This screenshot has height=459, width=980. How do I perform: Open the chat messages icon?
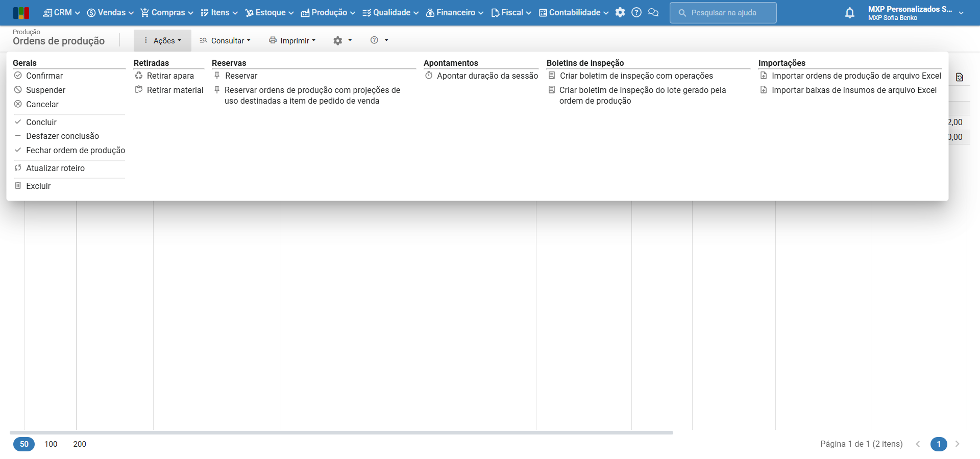click(653, 13)
